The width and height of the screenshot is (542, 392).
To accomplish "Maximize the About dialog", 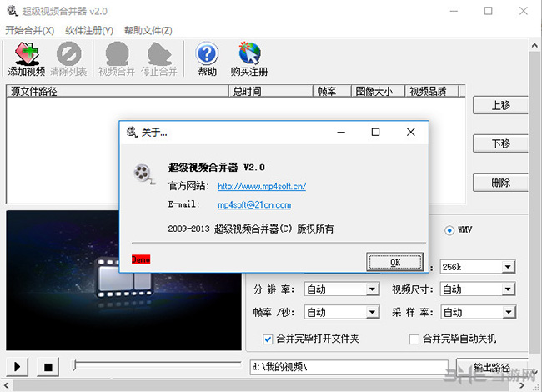I will (375, 132).
